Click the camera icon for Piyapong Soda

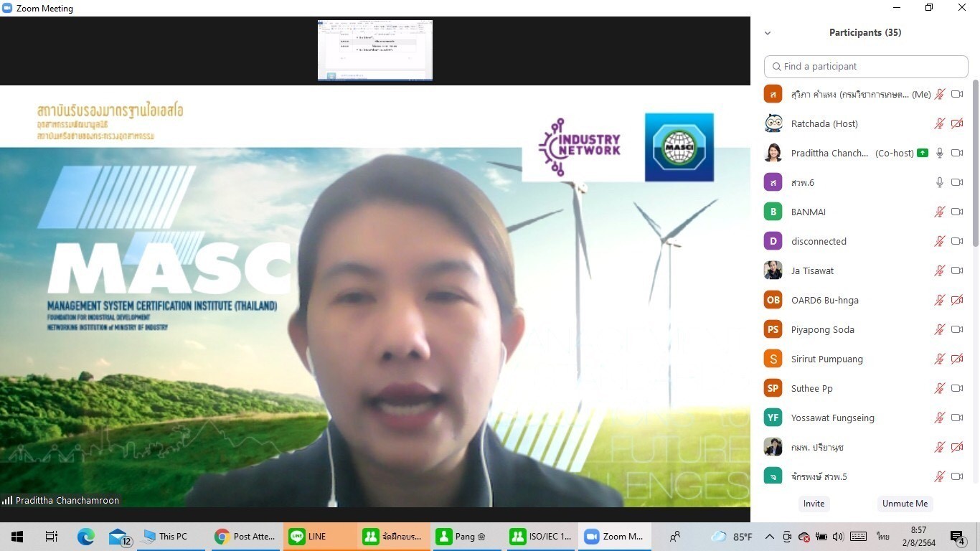tap(957, 329)
